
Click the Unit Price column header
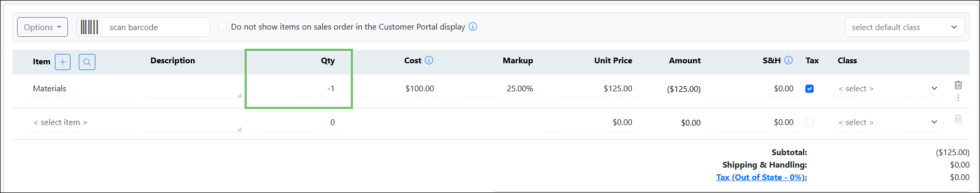point(613,61)
